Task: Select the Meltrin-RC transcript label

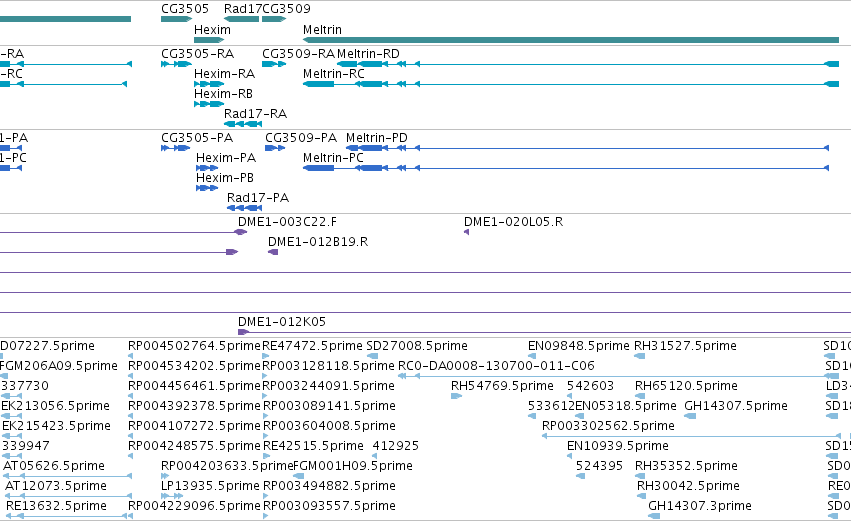Action: (333, 74)
